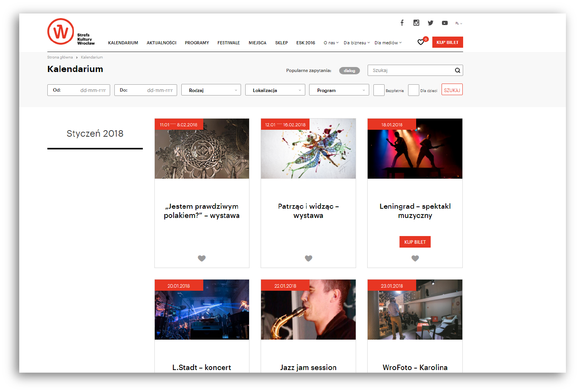This screenshot has height=392, width=579.
Task: Click the "dialog" popular query tag
Action: click(350, 70)
